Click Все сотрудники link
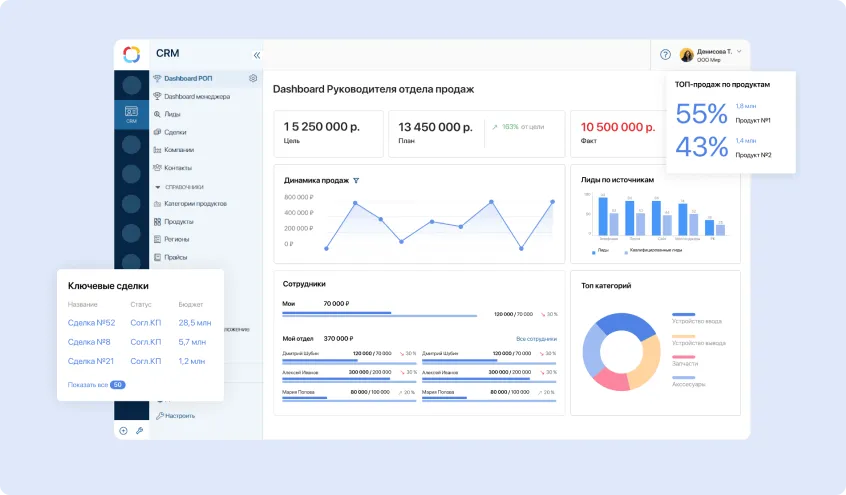 click(536, 339)
